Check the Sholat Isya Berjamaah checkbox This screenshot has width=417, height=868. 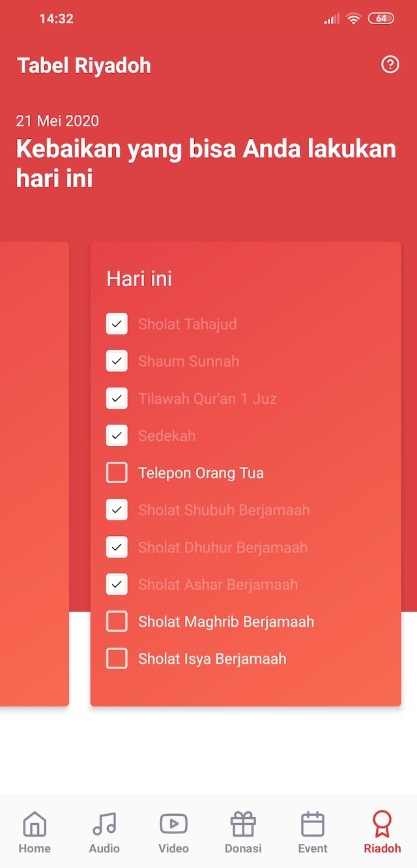coord(117,659)
